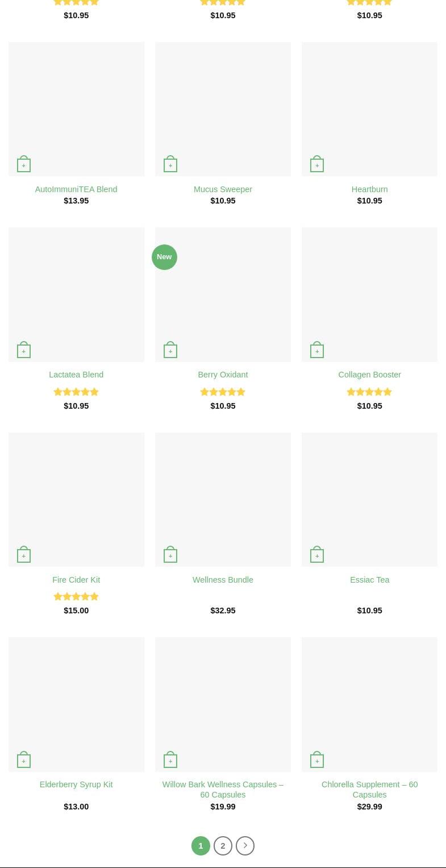446x868 pixels.
Task: Add Heartburn tea to cart with bag icon
Action: point(317,164)
